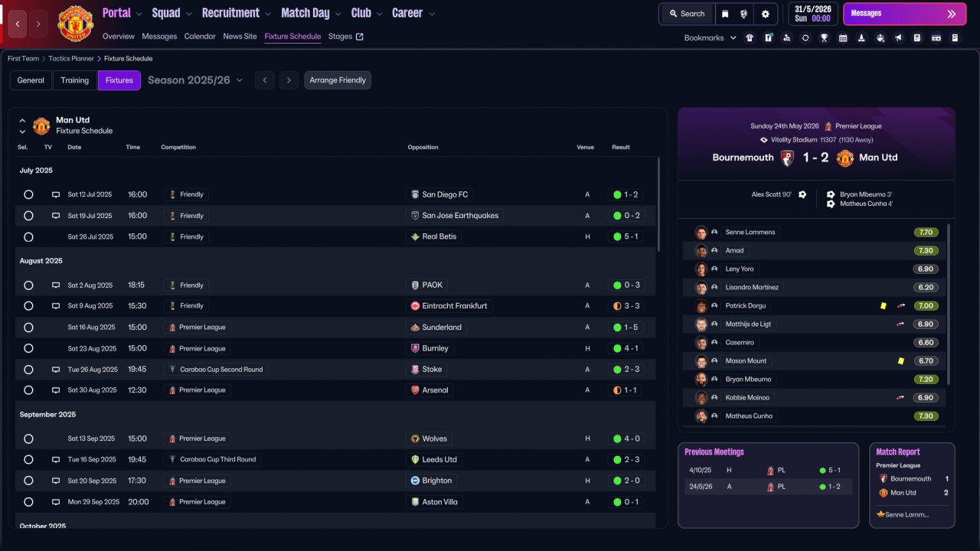980x551 pixels.
Task: Go forward with the right arrow navigation button
Action: click(x=39, y=24)
